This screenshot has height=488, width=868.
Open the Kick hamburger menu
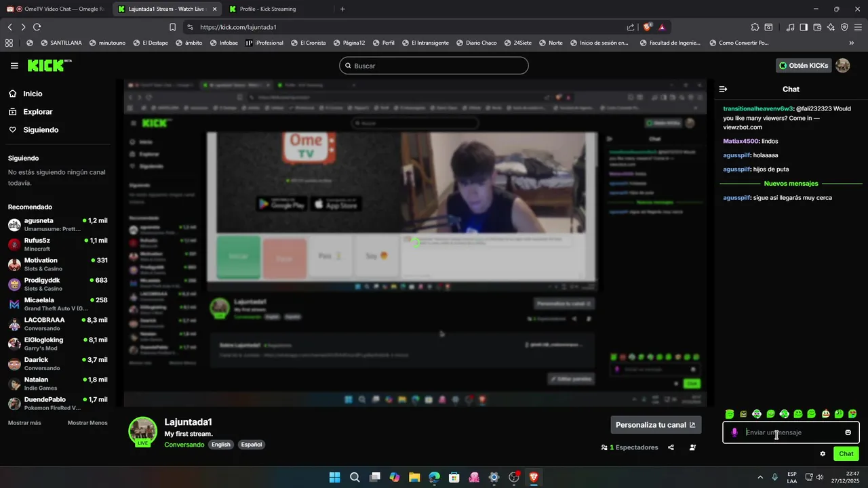pyautogui.click(x=14, y=66)
